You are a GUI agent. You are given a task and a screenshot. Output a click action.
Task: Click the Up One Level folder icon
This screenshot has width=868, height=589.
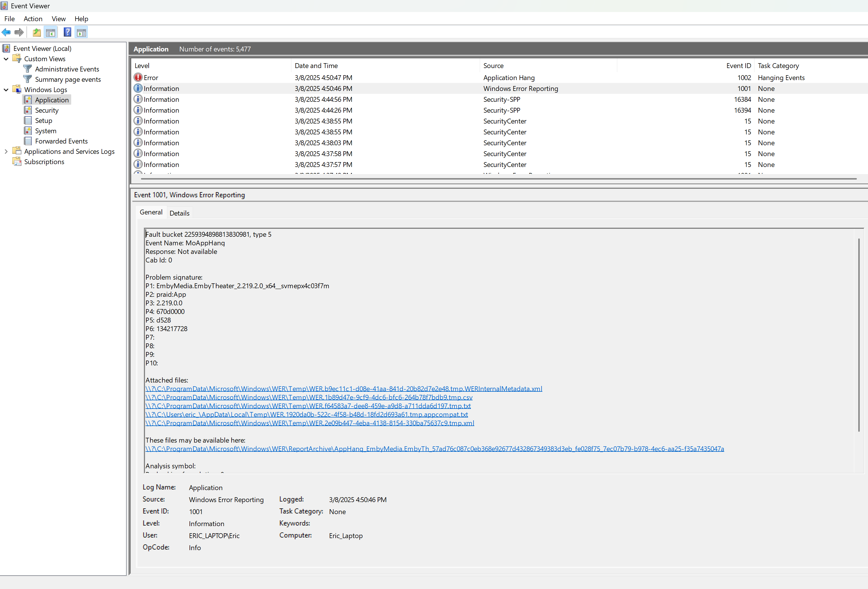click(37, 33)
